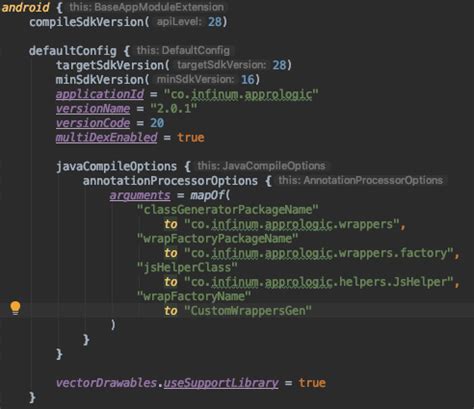Click the 'this: AnnotationProcessorOptions' inlay hint
Screen dimensions: 474x409
pyautogui.click(x=360, y=180)
